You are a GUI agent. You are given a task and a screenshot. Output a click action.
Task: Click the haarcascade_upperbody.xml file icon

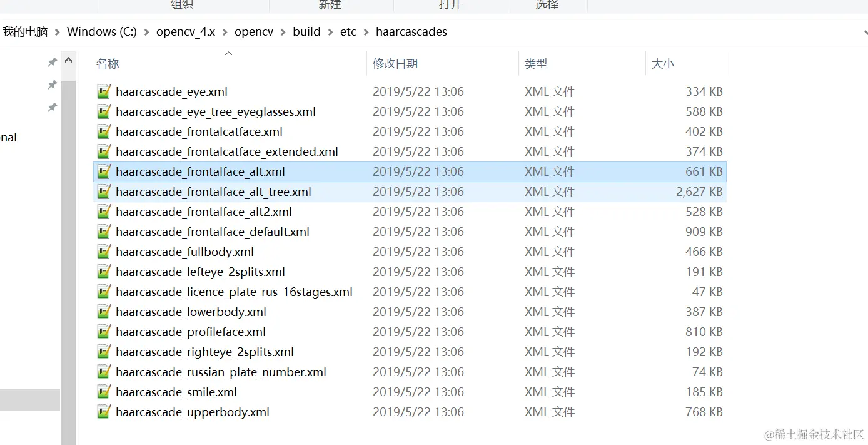(x=104, y=412)
